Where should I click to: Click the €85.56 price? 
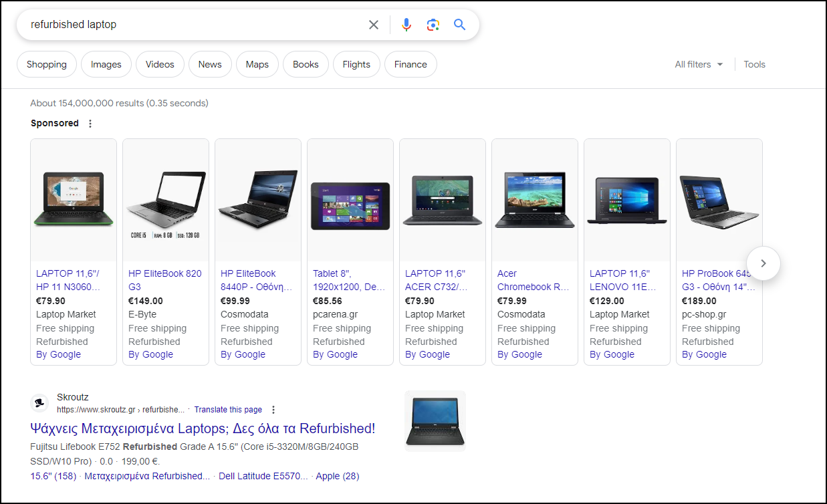coord(328,301)
